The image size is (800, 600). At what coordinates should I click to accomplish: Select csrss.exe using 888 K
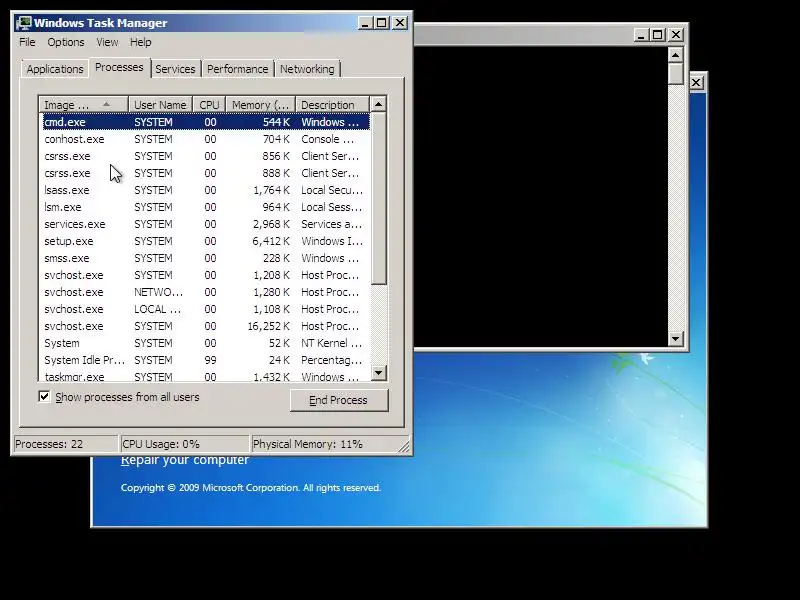[x=205, y=173]
